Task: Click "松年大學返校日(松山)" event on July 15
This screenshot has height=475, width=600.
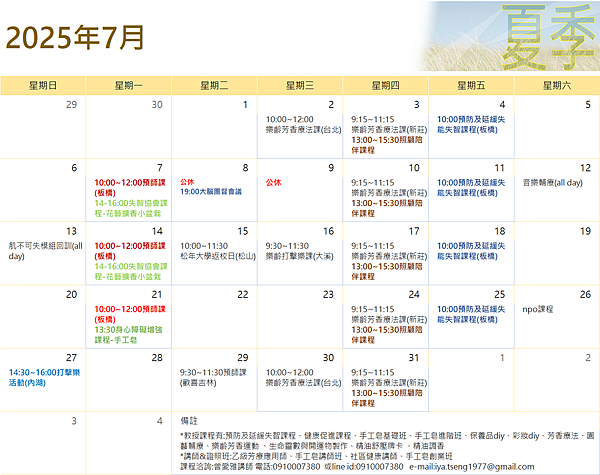Action: (218, 251)
